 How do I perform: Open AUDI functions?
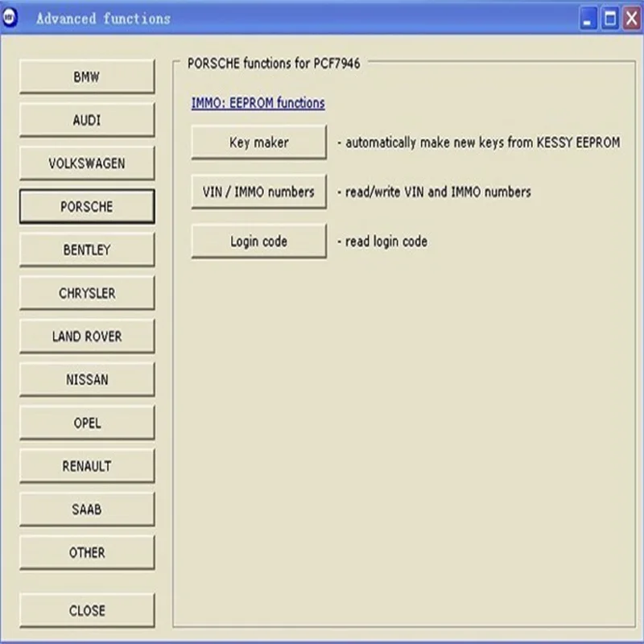tap(87, 120)
